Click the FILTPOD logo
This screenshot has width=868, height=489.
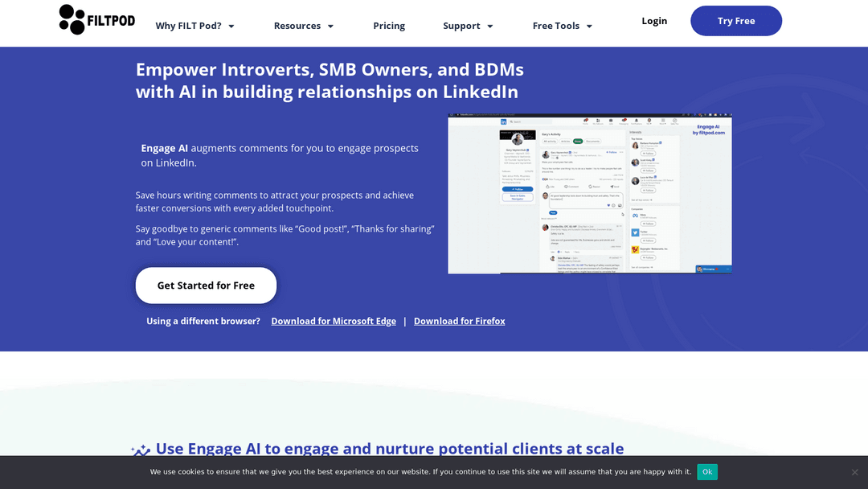97,20
